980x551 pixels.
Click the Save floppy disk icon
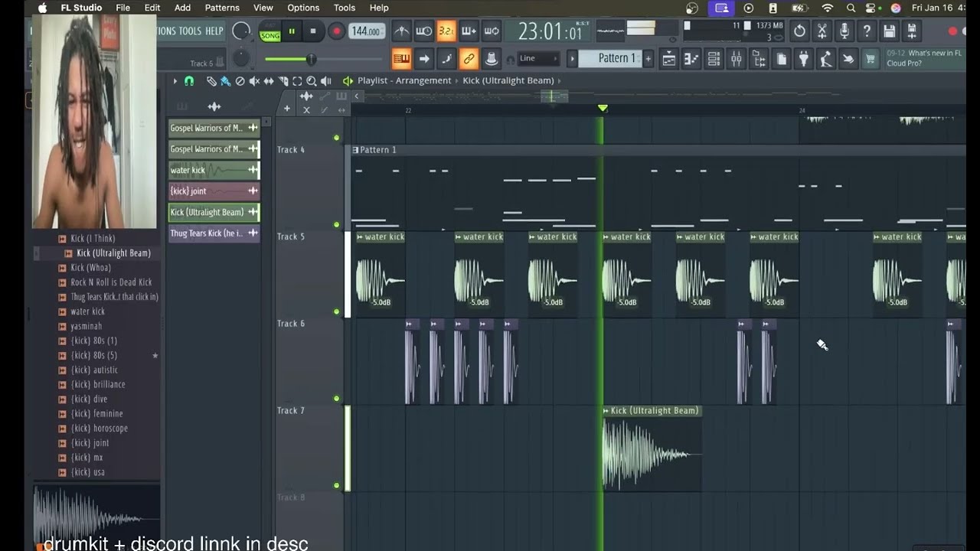click(889, 31)
